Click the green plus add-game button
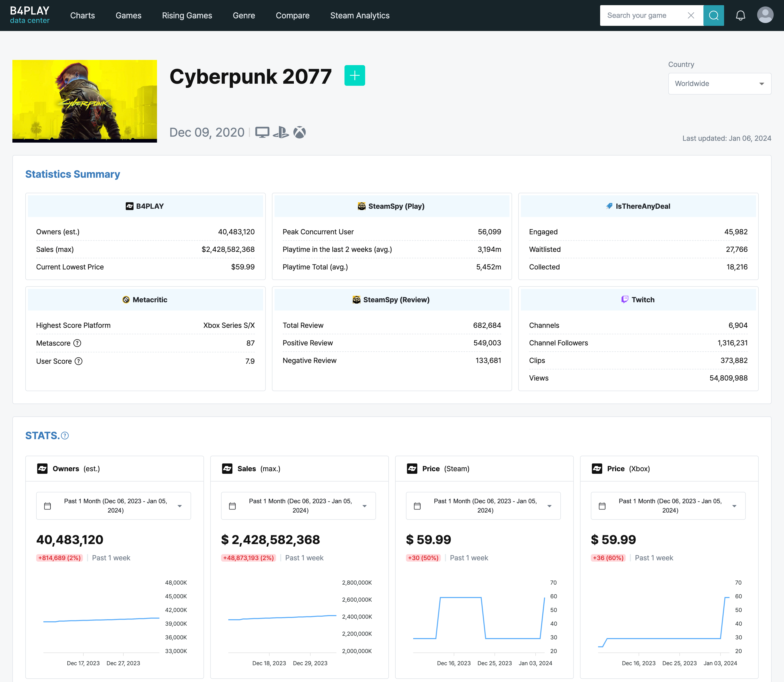The image size is (784, 682). click(x=355, y=75)
